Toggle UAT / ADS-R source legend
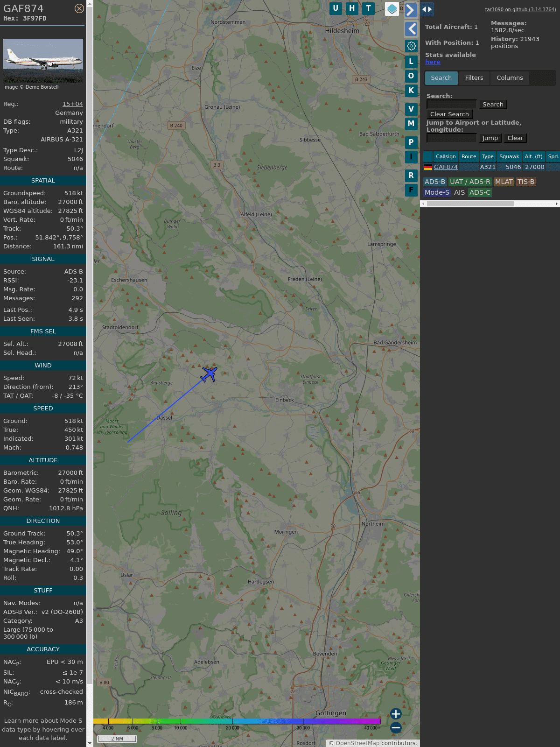The width and height of the screenshot is (560, 747). click(470, 182)
